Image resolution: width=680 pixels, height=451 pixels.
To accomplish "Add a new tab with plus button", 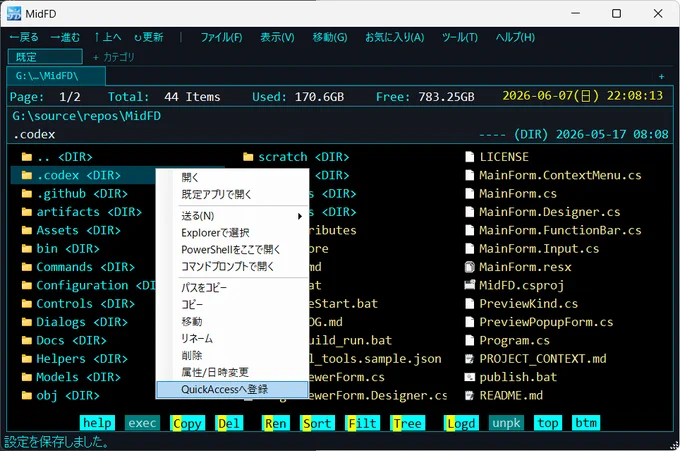I will tap(661, 77).
